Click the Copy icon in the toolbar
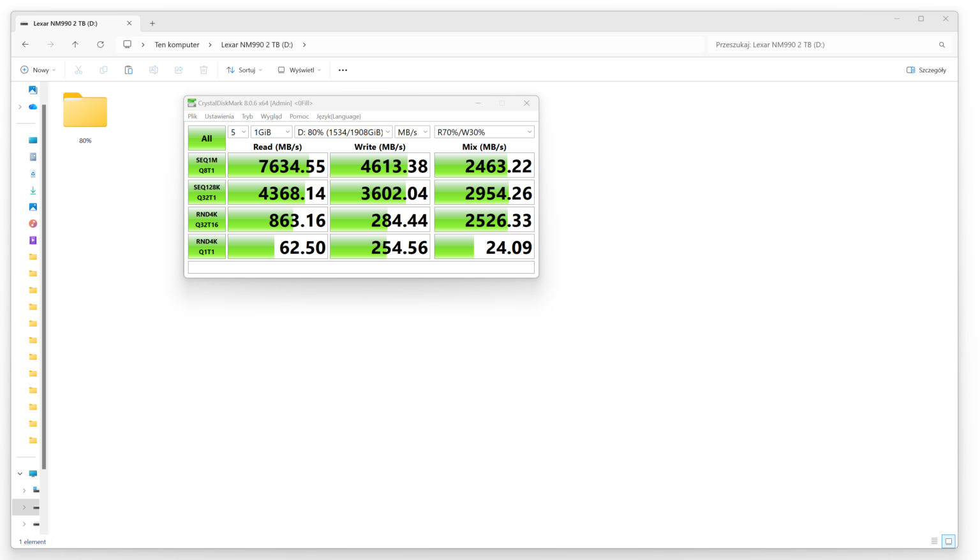Screen dimensions: 980x560 pyautogui.click(x=103, y=70)
